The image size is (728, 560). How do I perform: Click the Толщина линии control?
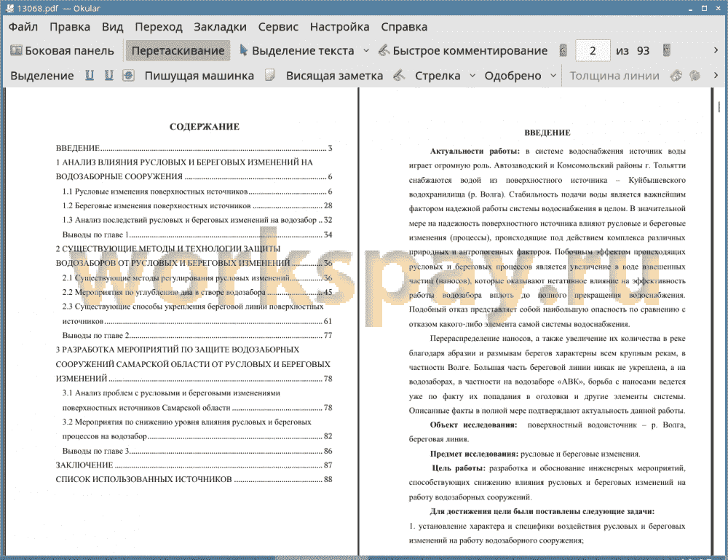(614, 76)
